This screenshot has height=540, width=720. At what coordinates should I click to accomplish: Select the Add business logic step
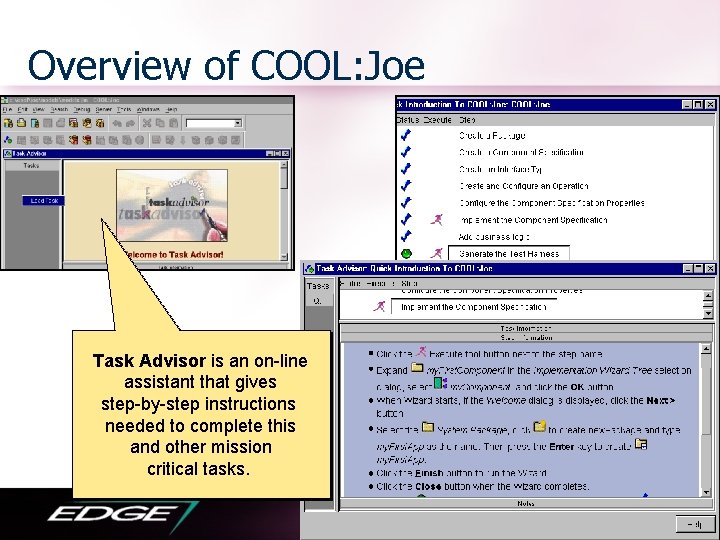coord(494,237)
